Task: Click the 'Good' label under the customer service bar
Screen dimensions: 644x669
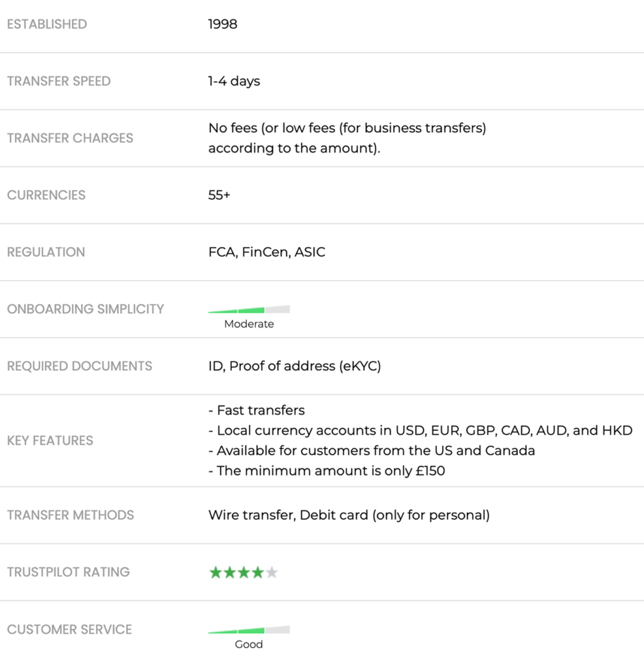Action: click(249, 645)
